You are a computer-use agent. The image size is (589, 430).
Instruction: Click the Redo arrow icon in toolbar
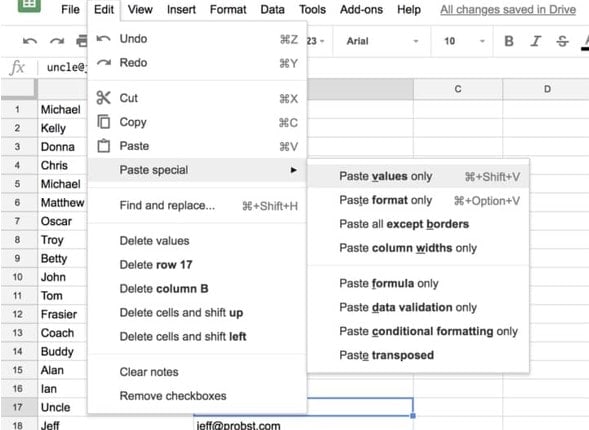coord(57,41)
